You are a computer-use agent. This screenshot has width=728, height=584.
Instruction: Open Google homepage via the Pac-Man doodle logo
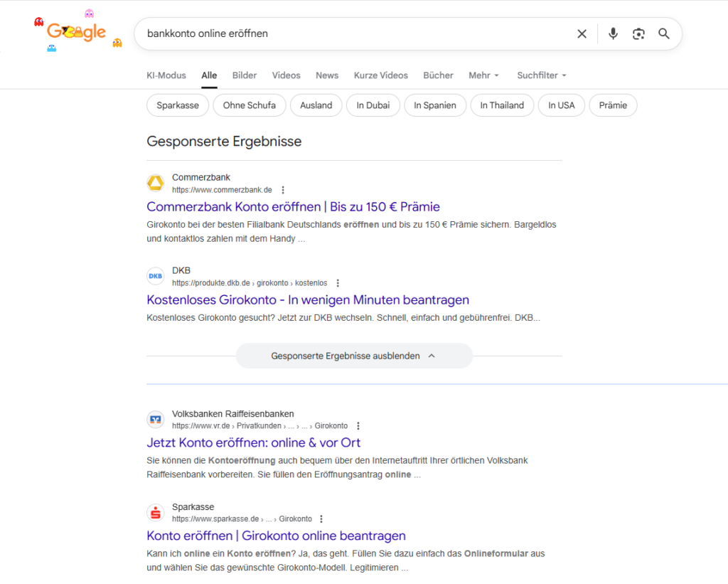(x=76, y=31)
